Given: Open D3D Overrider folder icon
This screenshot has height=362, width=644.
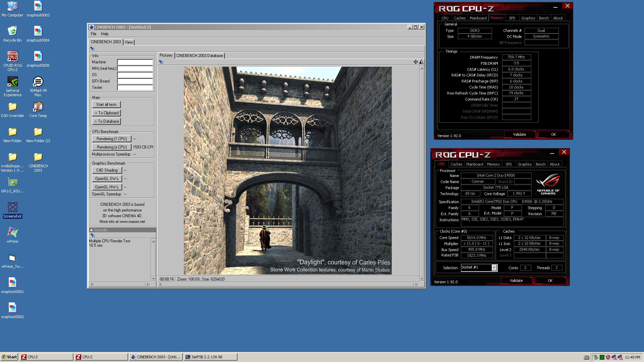Looking at the screenshot, I should [12, 110].
